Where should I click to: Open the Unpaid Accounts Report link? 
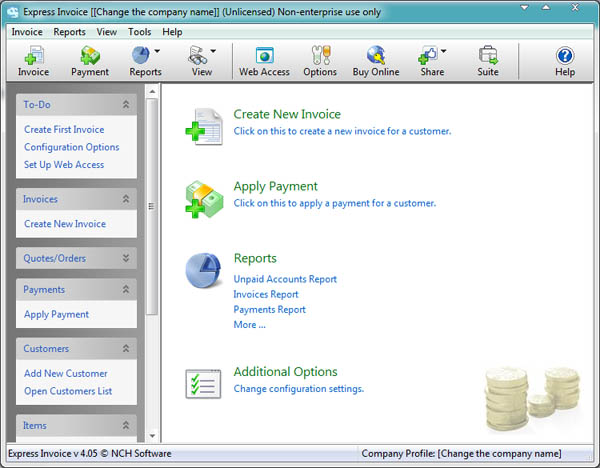tap(285, 279)
